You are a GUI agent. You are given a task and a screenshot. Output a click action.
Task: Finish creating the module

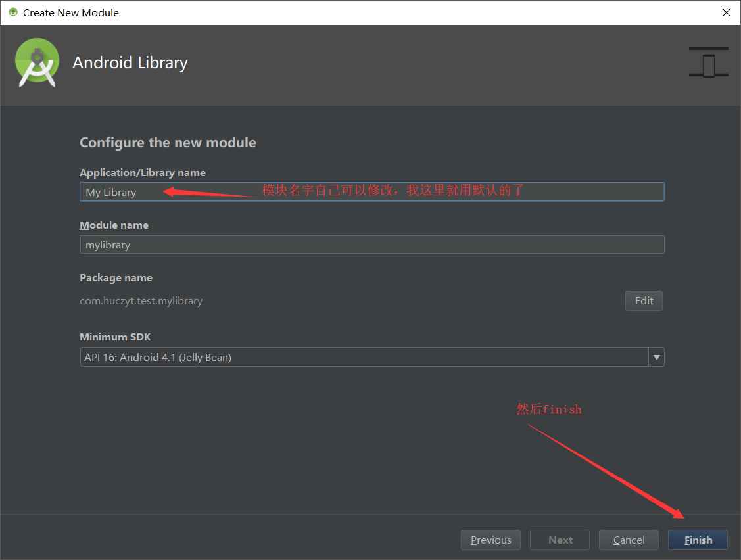698,540
